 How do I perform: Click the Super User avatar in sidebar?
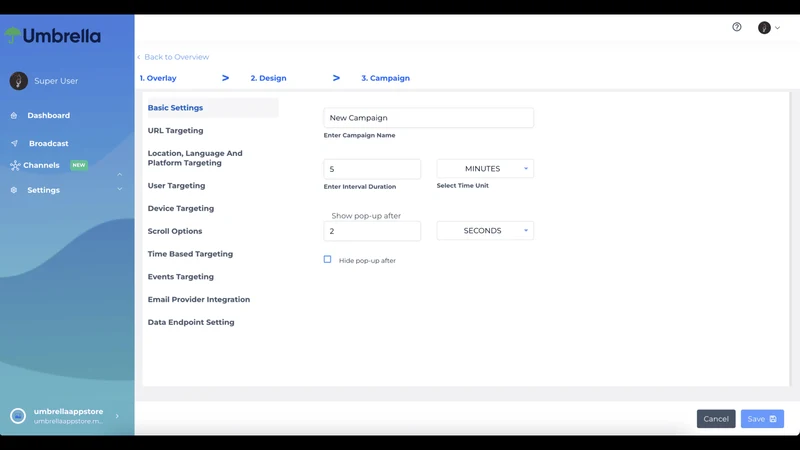[x=19, y=81]
